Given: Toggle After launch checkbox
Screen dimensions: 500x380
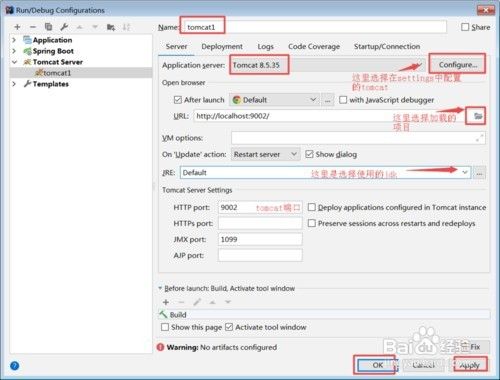Looking at the screenshot, I should pos(178,100).
